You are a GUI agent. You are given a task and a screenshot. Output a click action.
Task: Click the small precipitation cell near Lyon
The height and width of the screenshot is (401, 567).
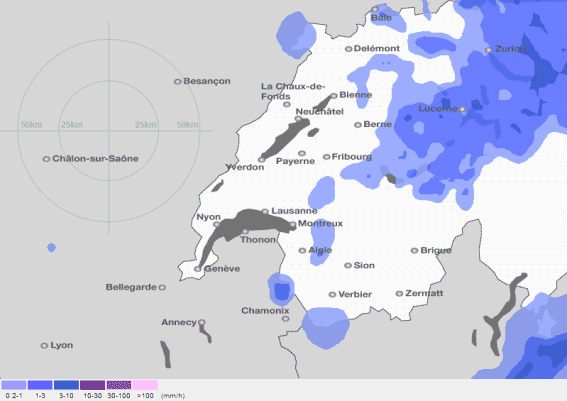(51, 248)
